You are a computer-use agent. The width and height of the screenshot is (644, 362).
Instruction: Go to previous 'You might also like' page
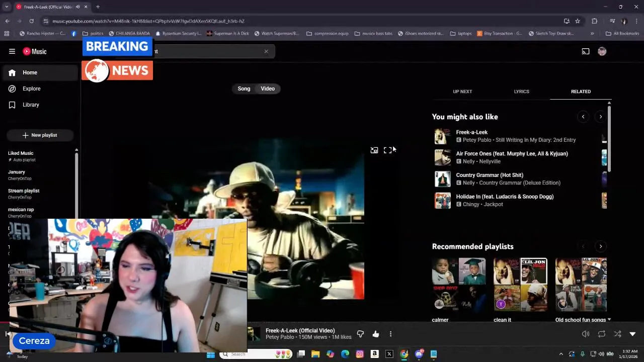coord(583,117)
